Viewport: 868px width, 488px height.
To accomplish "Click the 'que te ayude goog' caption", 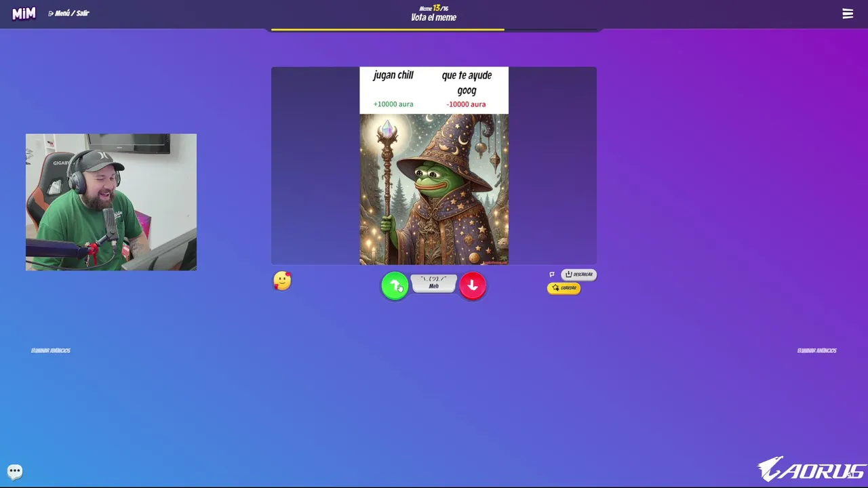I will 467,83.
